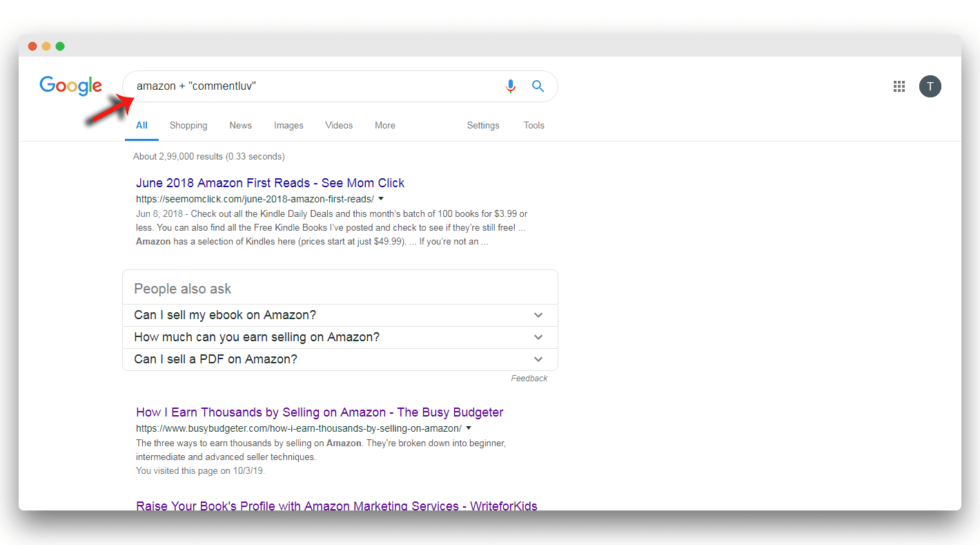
Task: Open dropdown arrow beside busybudgeter.com URL
Action: click(x=469, y=428)
